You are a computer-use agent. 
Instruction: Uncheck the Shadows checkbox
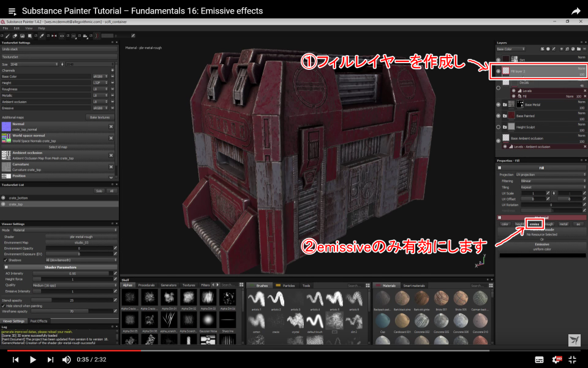(x=6, y=260)
